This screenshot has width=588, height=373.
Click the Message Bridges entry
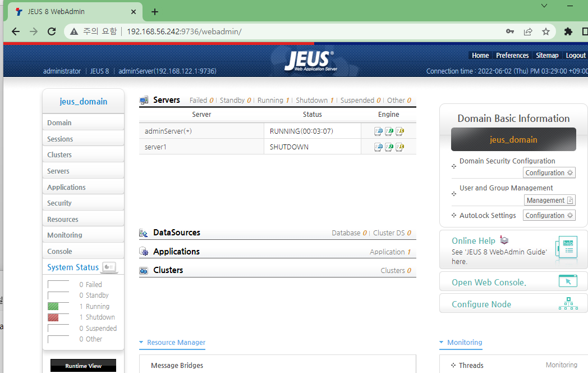tap(177, 366)
